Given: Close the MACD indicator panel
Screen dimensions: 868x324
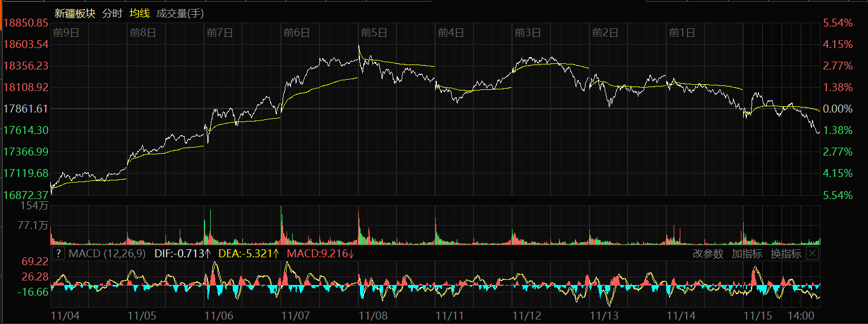Looking at the screenshot, I should [812, 253].
